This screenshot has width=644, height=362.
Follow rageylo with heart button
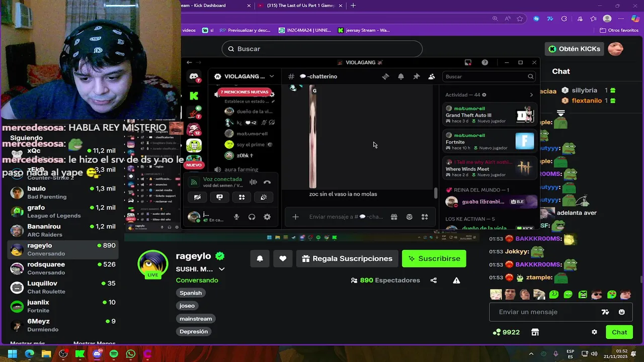(x=283, y=258)
